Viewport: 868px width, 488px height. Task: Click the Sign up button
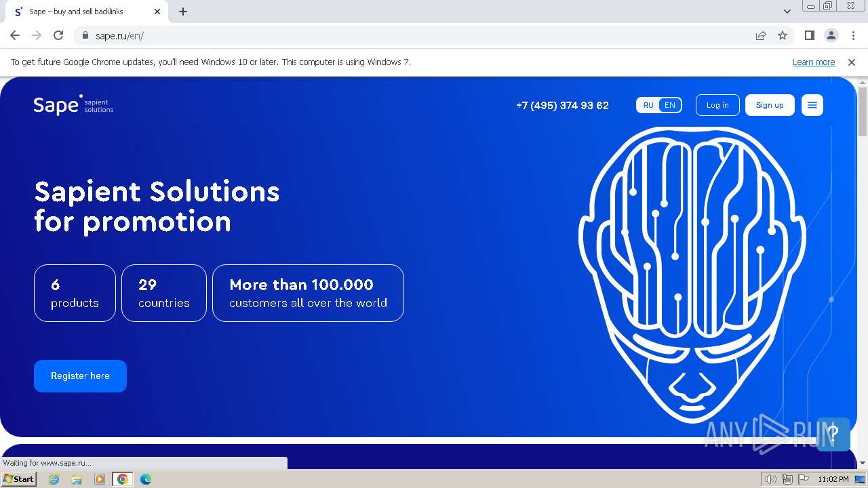click(x=770, y=105)
